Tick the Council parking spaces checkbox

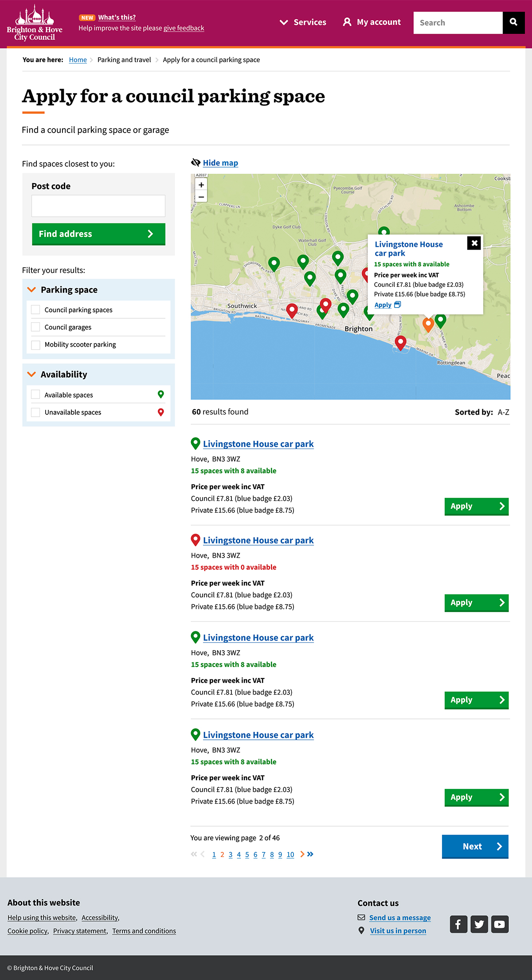tap(36, 310)
